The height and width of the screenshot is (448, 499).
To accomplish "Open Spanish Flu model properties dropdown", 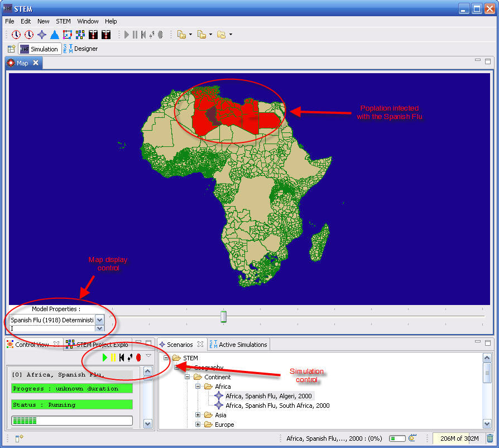I will 99,320.
